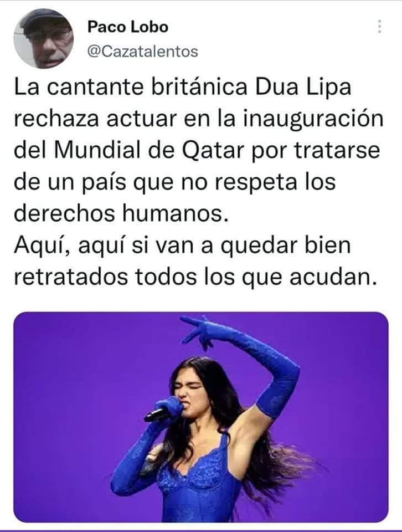Open Paco Lobo's profile avatar

coord(43,39)
